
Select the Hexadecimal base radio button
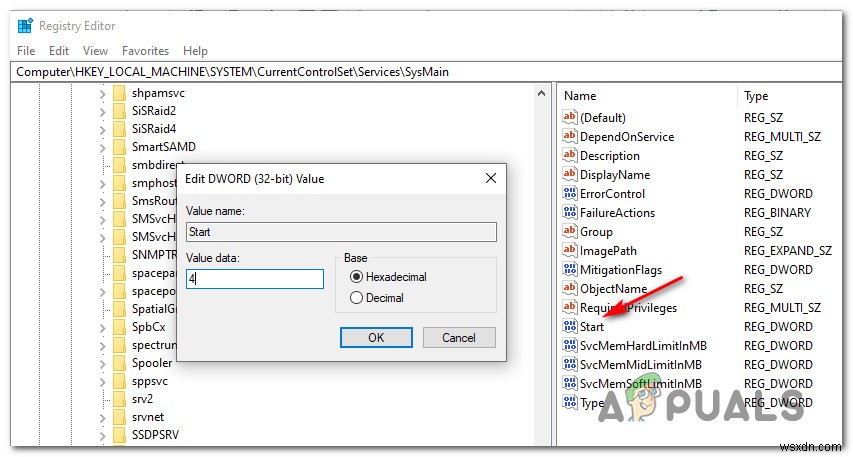click(356, 277)
